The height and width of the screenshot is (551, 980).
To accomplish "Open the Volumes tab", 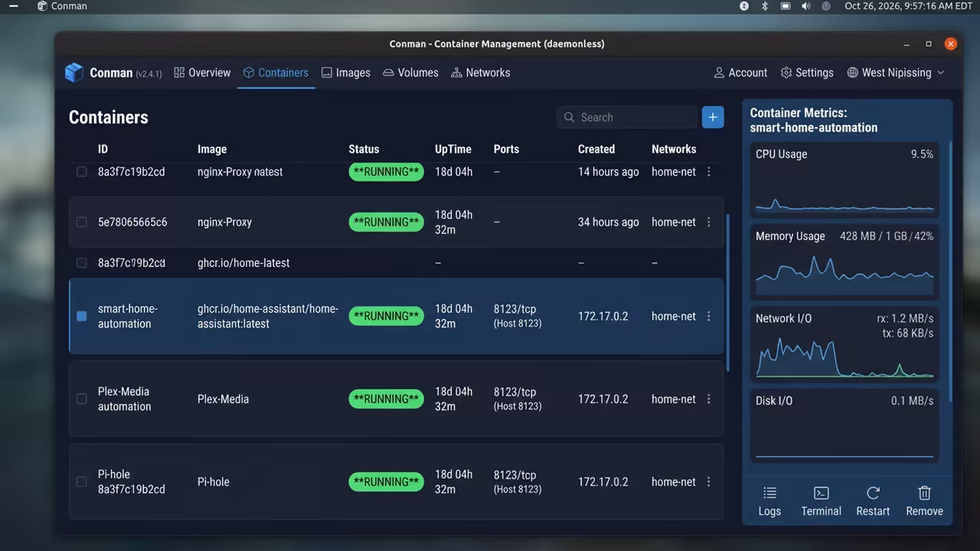I will [x=410, y=73].
